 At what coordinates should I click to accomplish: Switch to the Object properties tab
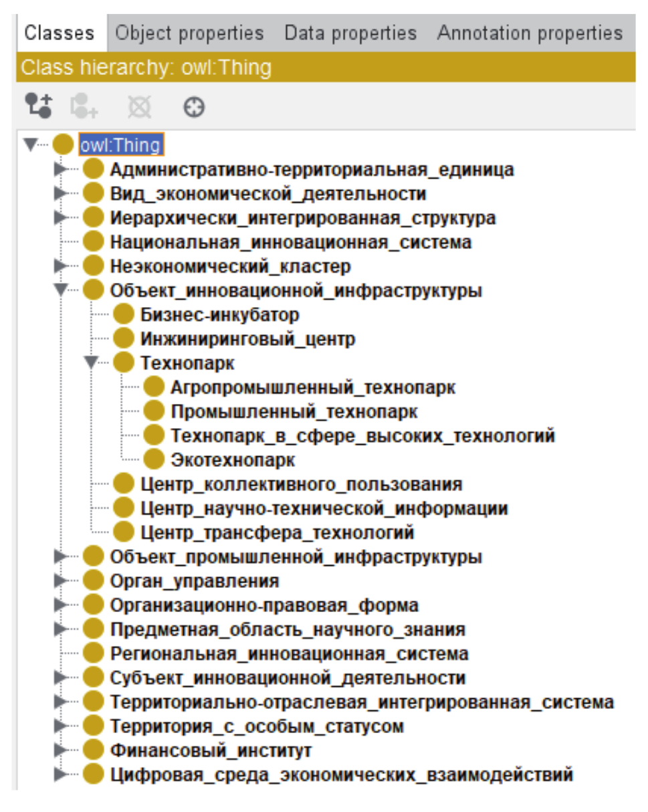(x=189, y=33)
